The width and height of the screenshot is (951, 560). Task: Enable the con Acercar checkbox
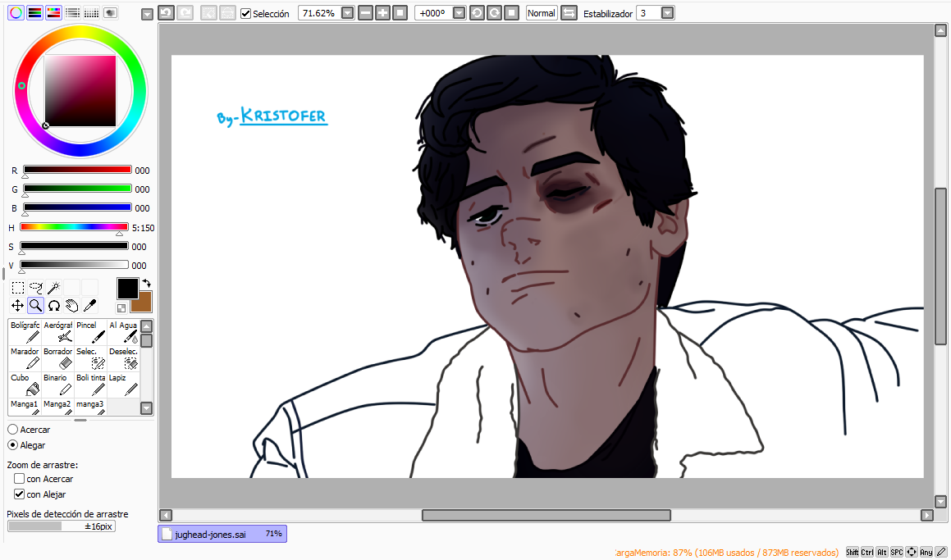(20, 478)
